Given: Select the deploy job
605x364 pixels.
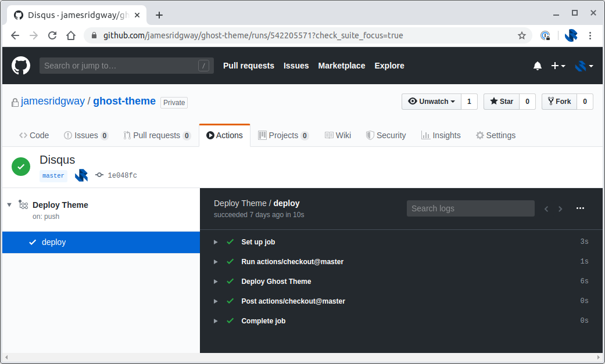Looking at the screenshot, I should pos(101,242).
